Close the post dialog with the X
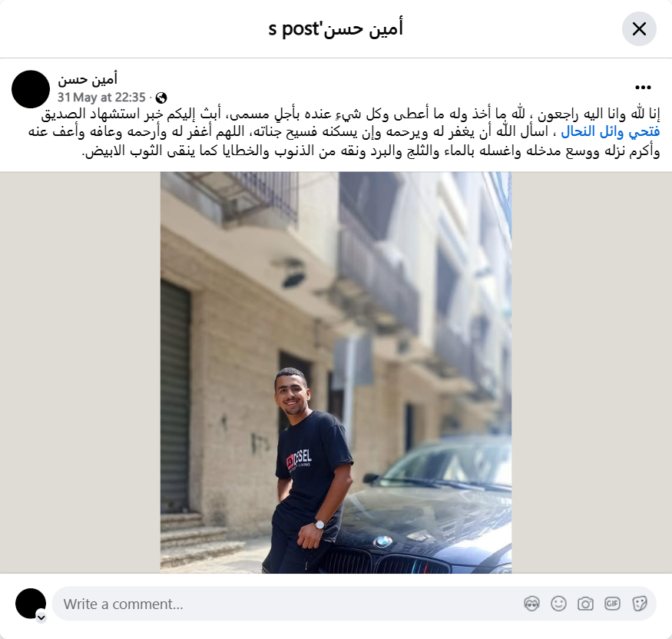 click(639, 29)
